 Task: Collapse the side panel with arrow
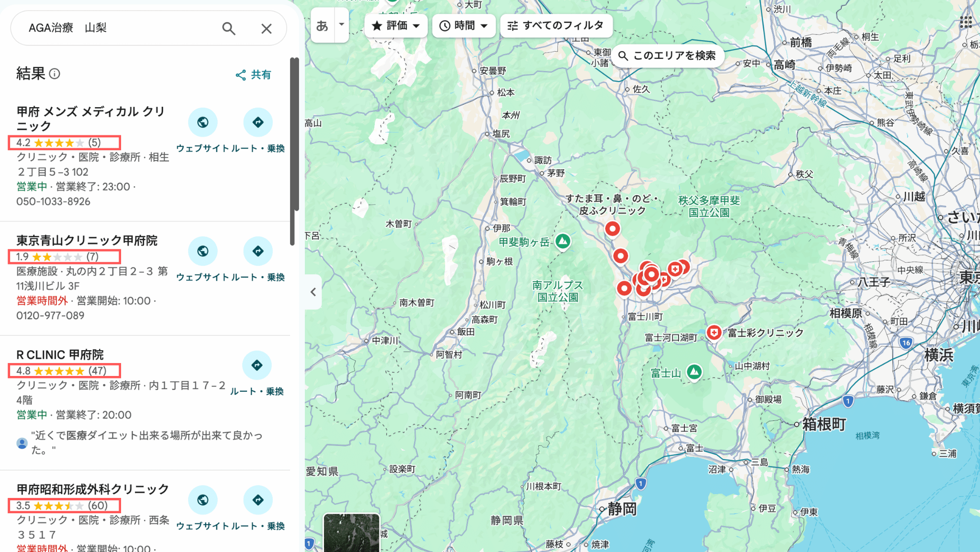(313, 292)
